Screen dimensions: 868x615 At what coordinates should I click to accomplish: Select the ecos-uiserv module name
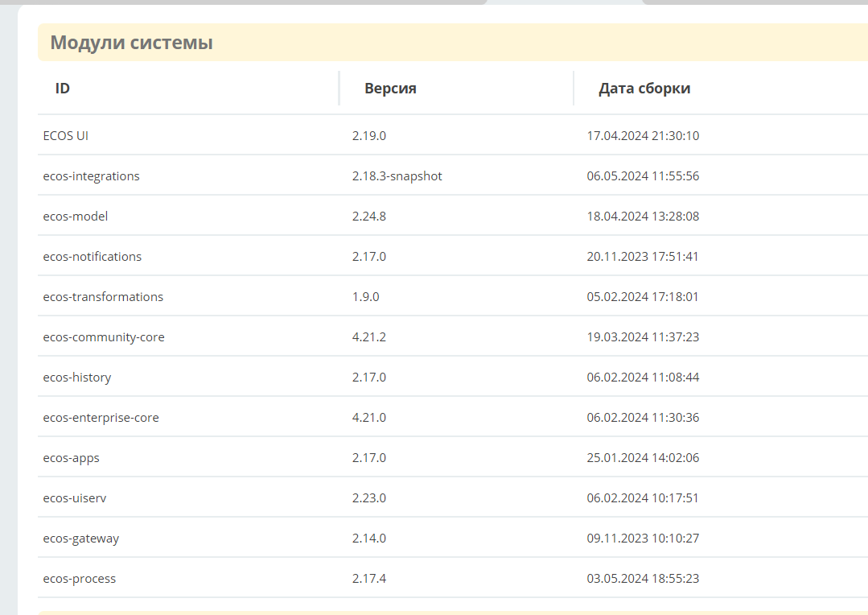[x=74, y=498]
